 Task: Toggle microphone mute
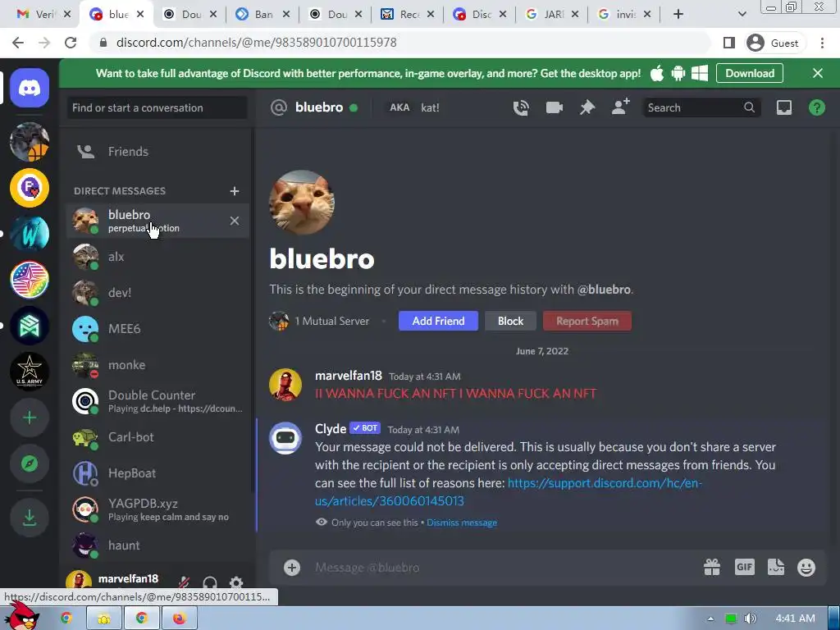pos(184,583)
